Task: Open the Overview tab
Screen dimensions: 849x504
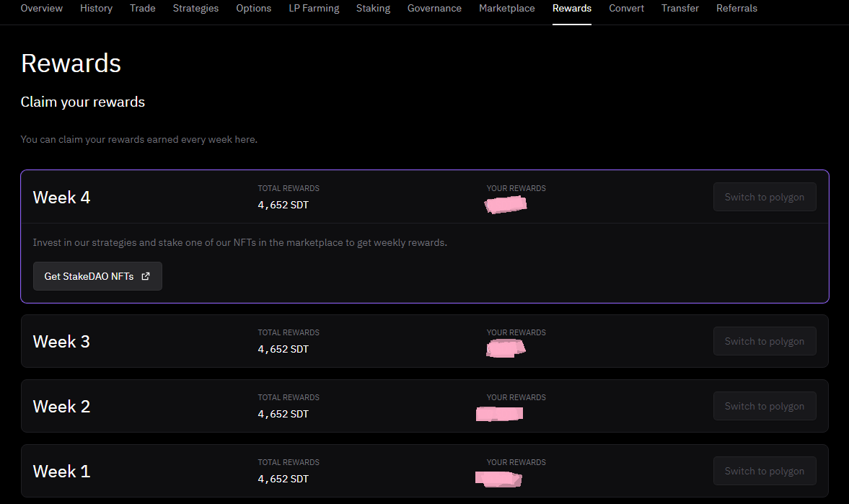Action: pos(42,8)
